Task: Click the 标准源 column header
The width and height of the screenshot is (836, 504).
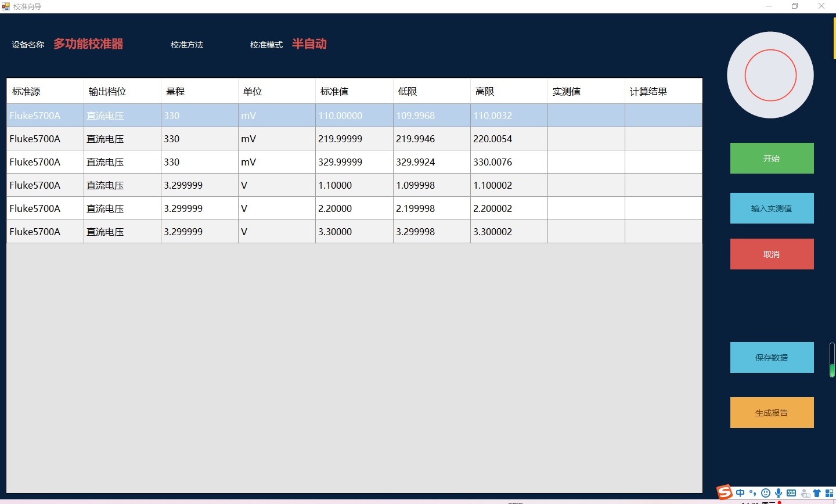Action: coord(45,91)
